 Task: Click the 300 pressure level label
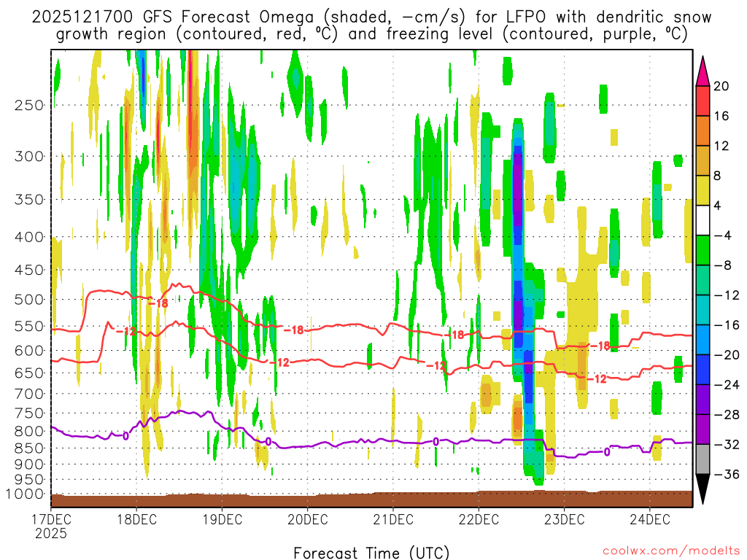[29, 156]
